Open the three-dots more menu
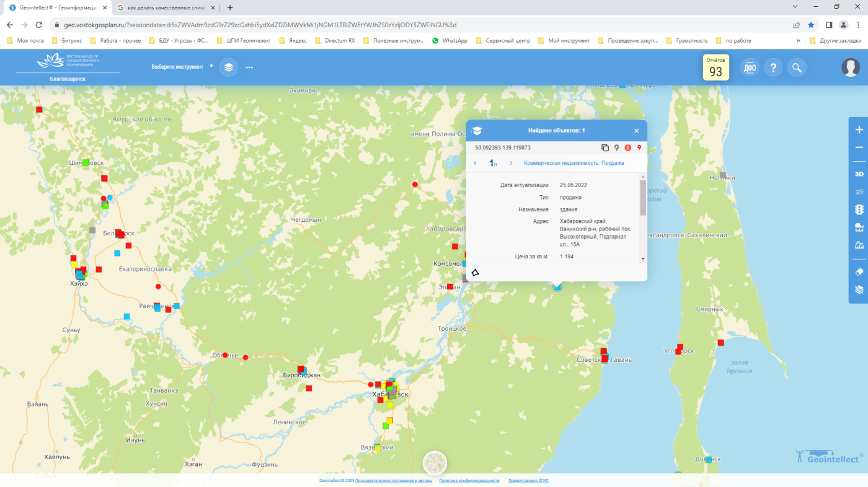Viewport: 868px width, 487px height. [249, 67]
